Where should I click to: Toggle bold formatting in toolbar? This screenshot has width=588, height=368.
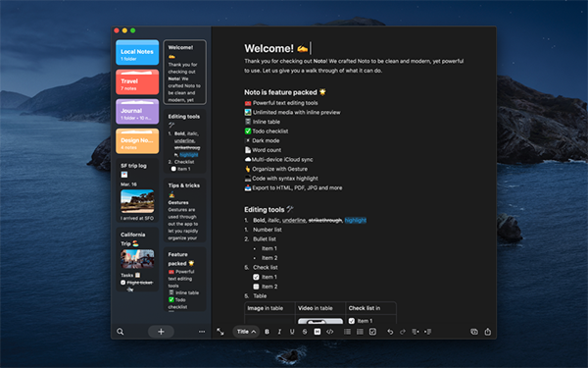[267, 332]
